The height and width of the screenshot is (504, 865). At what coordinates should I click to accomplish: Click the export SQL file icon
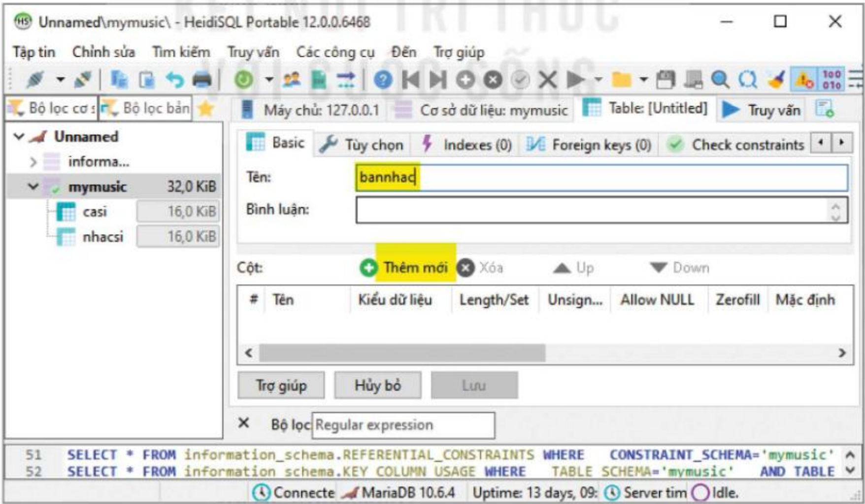[319, 79]
